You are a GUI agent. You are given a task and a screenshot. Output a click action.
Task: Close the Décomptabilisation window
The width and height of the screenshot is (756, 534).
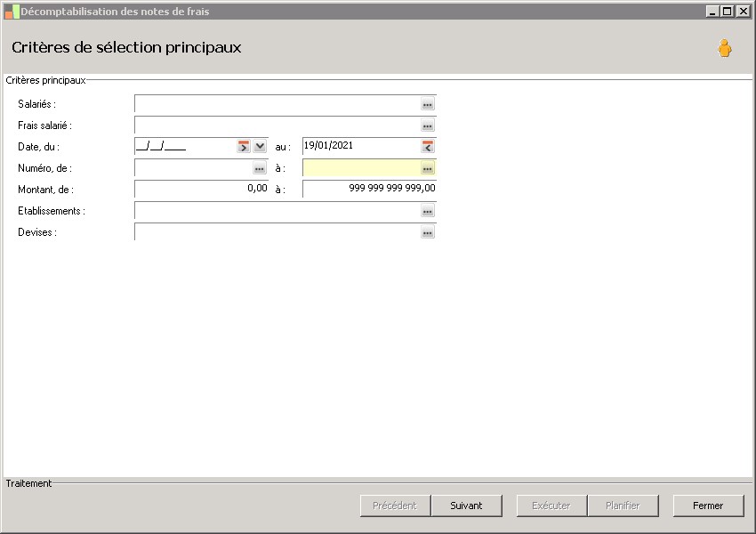pos(743,11)
